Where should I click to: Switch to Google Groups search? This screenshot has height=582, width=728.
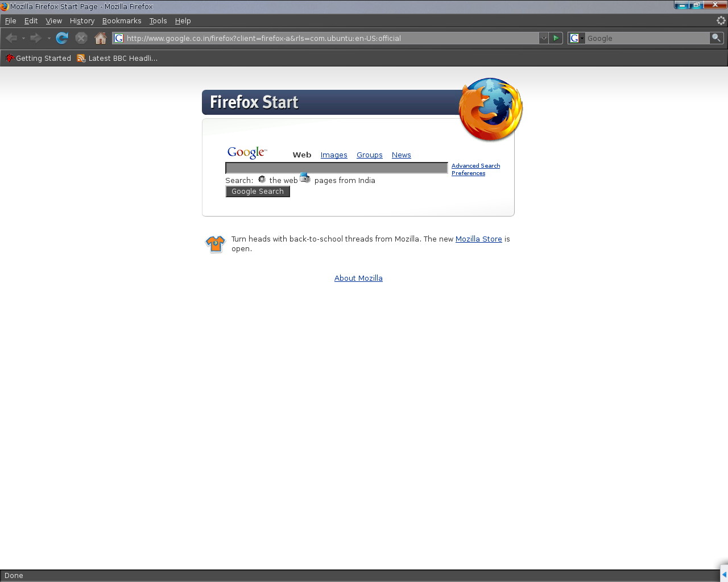[x=370, y=155]
